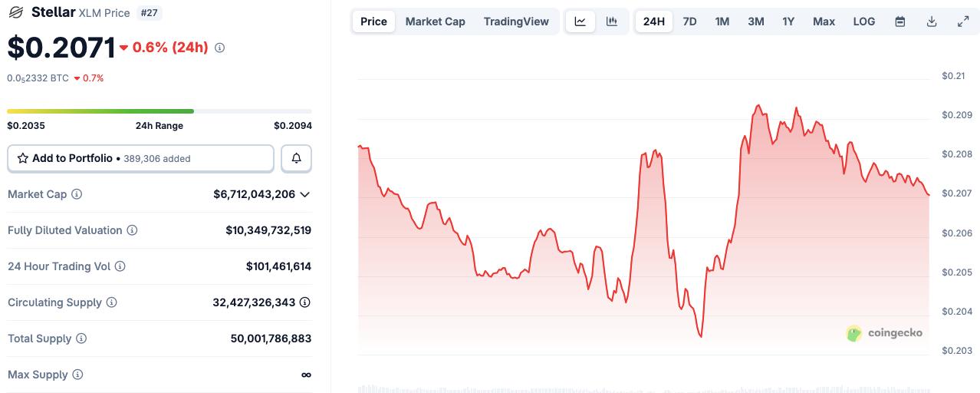Image resolution: width=980 pixels, height=393 pixels.
Task: Show Total Supply info icon
Action: click(x=81, y=339)
